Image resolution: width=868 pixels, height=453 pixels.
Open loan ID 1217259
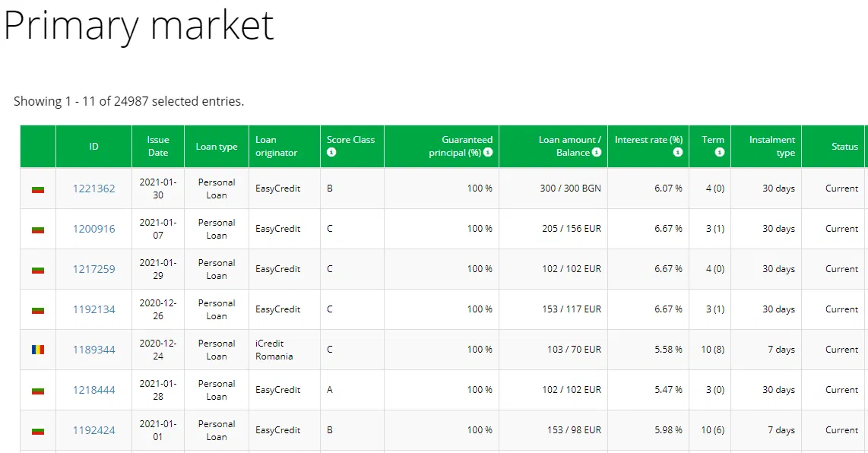(93, 269)
